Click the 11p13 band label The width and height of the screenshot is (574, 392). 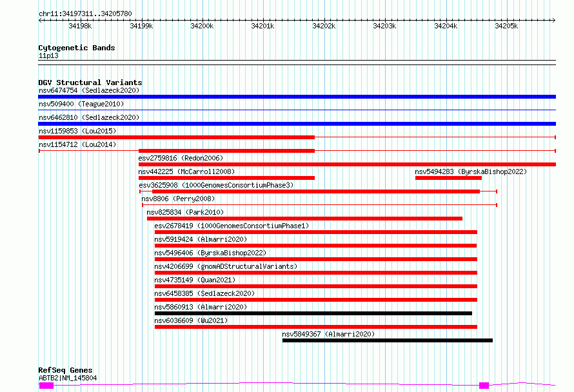(48, 55)
